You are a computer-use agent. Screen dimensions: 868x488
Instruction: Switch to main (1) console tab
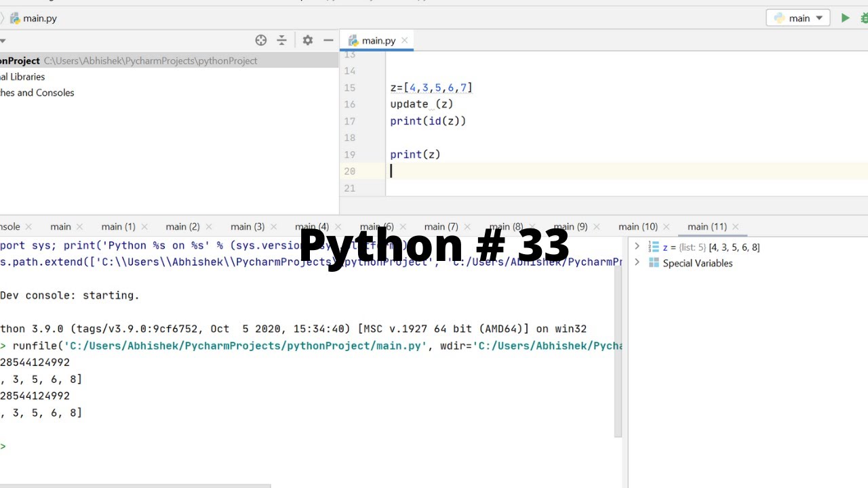[118, 226]
